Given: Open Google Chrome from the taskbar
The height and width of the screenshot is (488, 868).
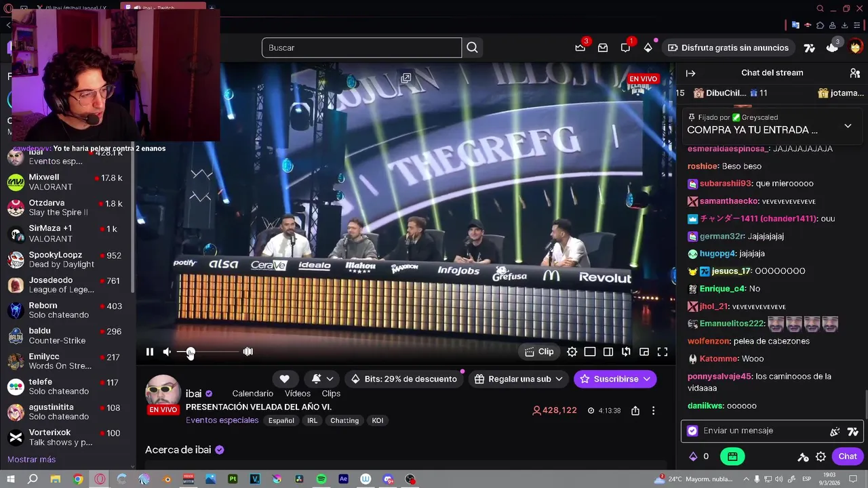Looking at the screenshot, I should [x=78, y=479].
